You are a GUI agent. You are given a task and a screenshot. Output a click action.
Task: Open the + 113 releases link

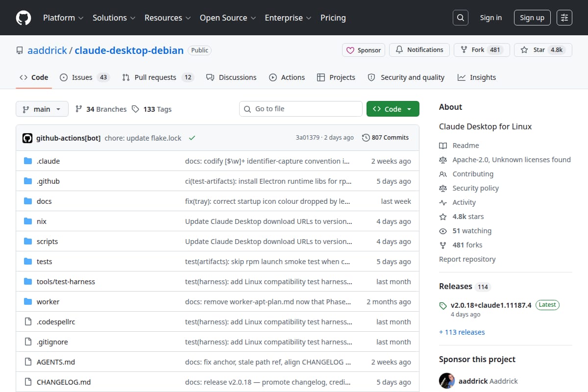click(462, 332)
